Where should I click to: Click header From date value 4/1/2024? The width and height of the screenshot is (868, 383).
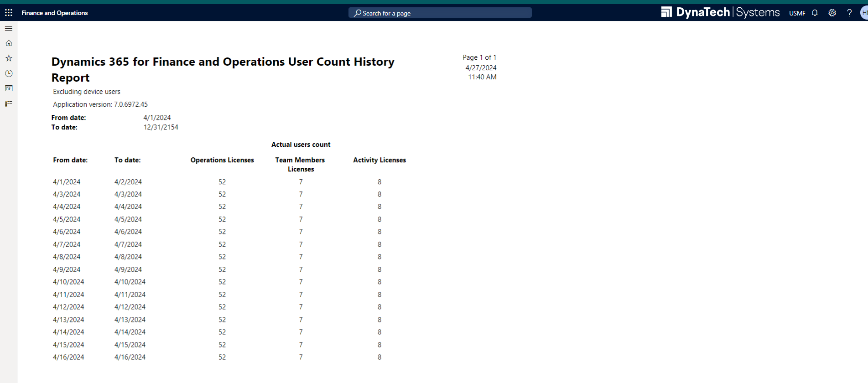tap(157, 118)
